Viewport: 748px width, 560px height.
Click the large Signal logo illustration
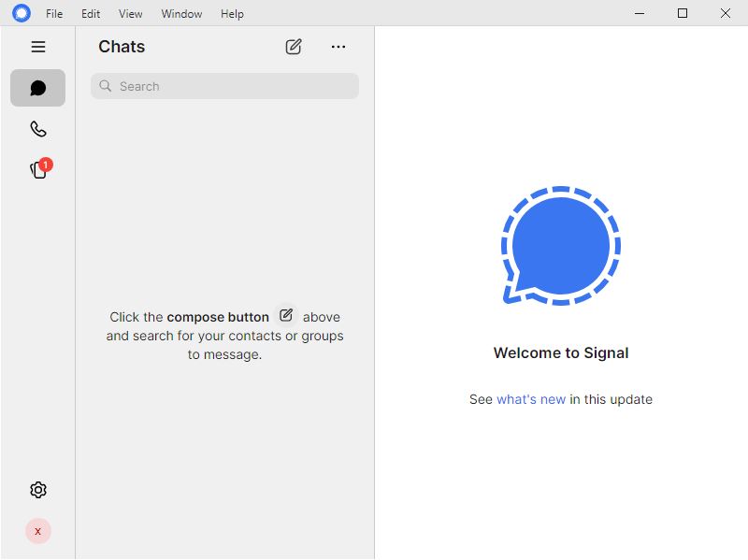pos(561,246)
